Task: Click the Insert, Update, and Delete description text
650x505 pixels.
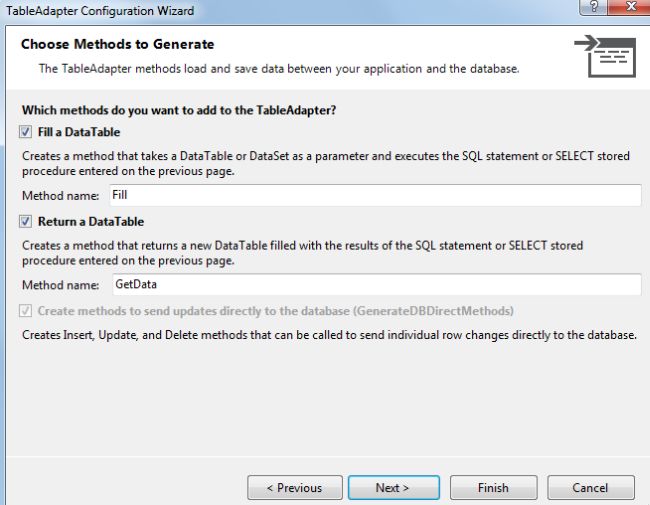Action: [x=329, y=335]
